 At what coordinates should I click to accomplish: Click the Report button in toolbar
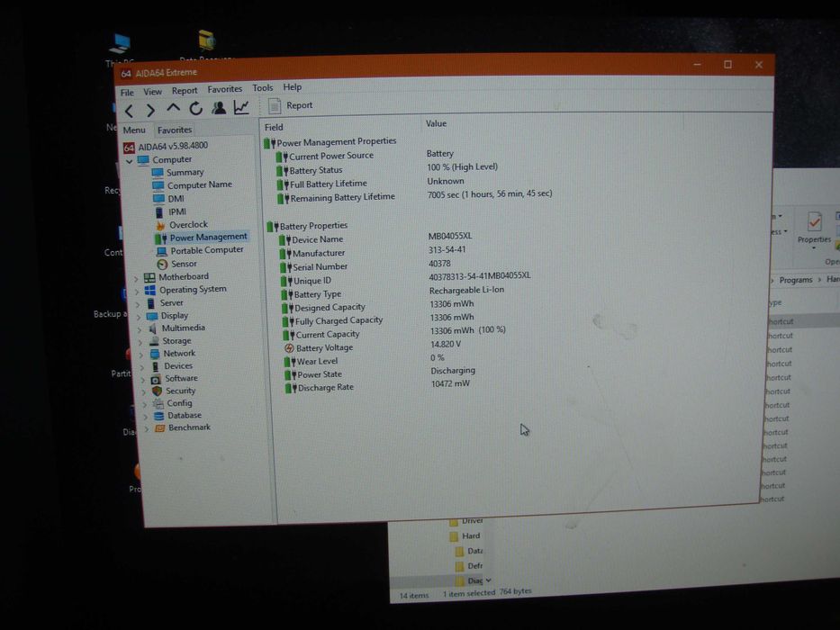tap(291, 105)
